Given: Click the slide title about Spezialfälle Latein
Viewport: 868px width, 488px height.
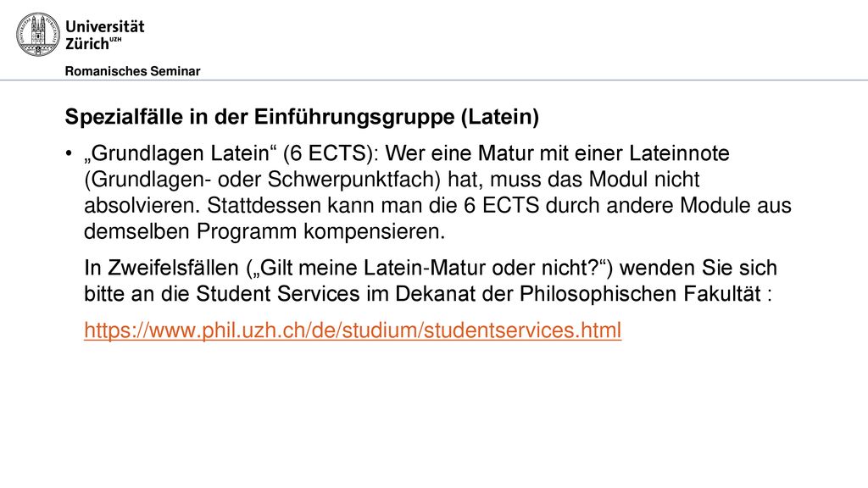Looking at the screenshot, I should pos(302,117).
